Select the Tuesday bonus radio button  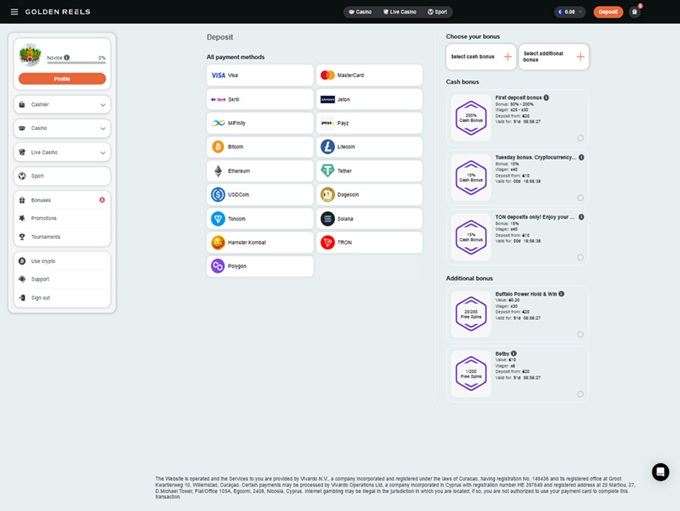point(580,197)
